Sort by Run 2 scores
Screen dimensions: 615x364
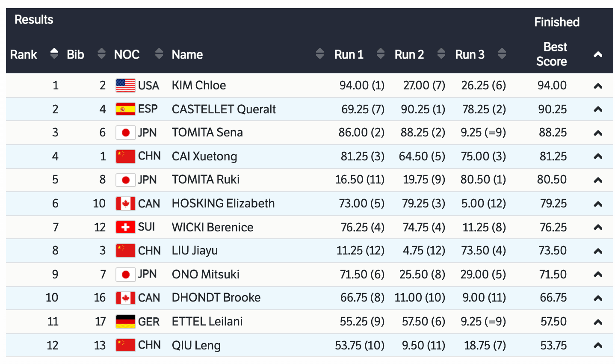point(441,54)
